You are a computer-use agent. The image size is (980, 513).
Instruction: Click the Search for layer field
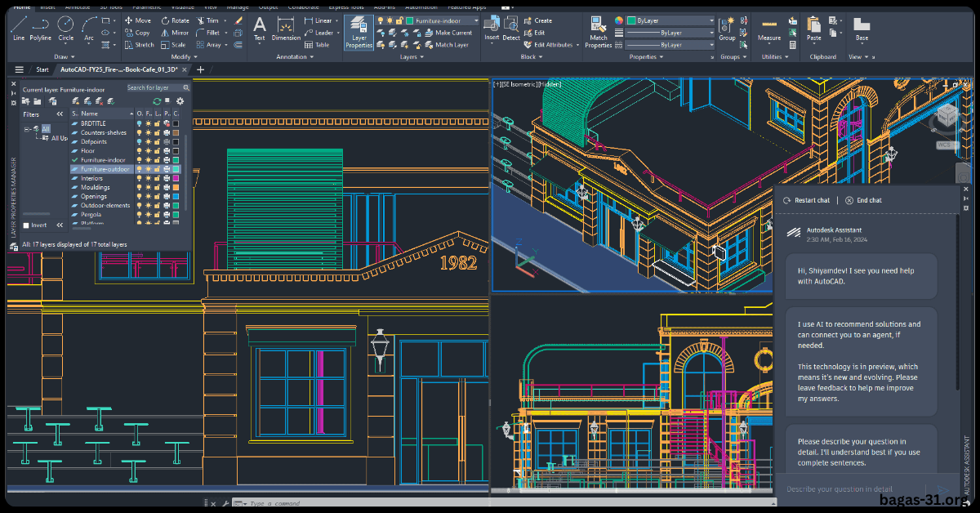[158, 87]
